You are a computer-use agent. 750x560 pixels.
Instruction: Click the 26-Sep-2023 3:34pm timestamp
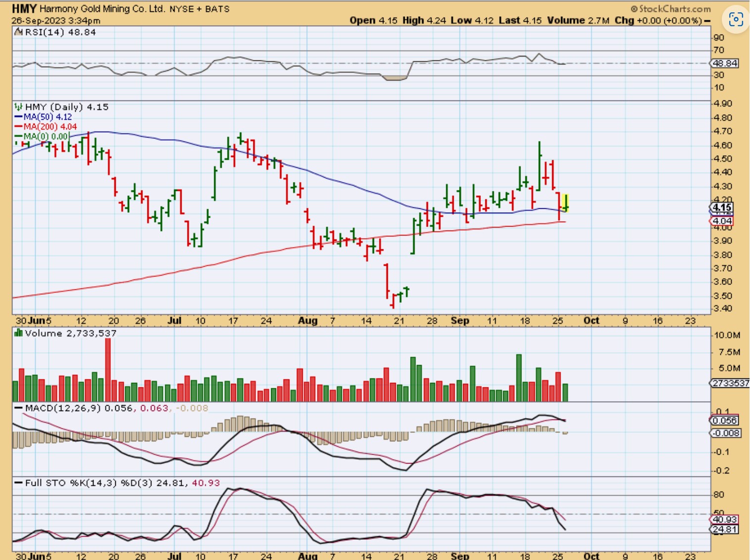click(x=56, y=21)
